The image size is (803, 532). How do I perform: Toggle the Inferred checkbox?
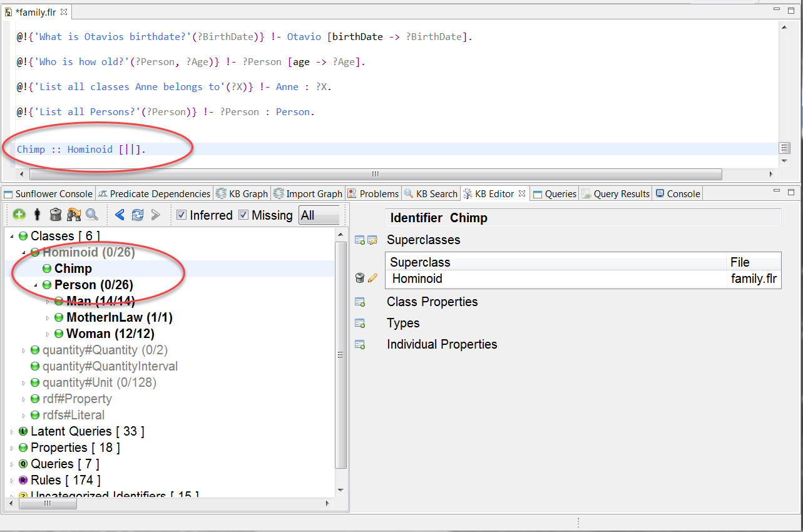click(x=182, y=215)
